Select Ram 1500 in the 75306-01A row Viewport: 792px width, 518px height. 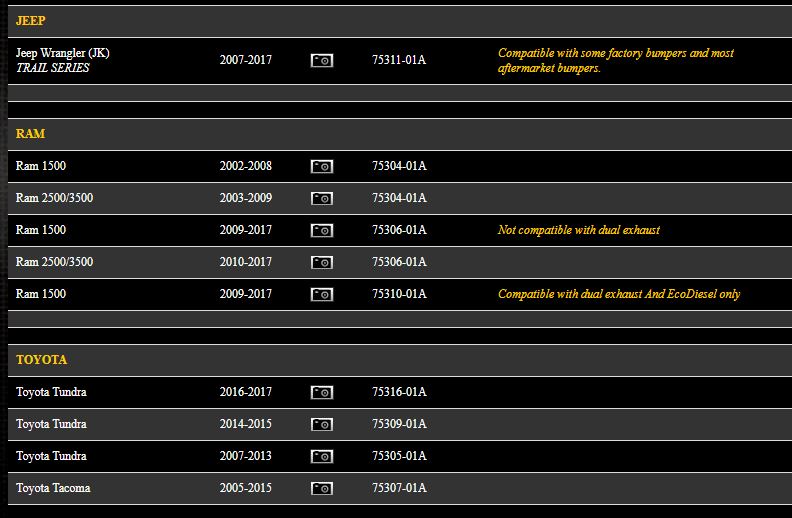tap(41, 230)
